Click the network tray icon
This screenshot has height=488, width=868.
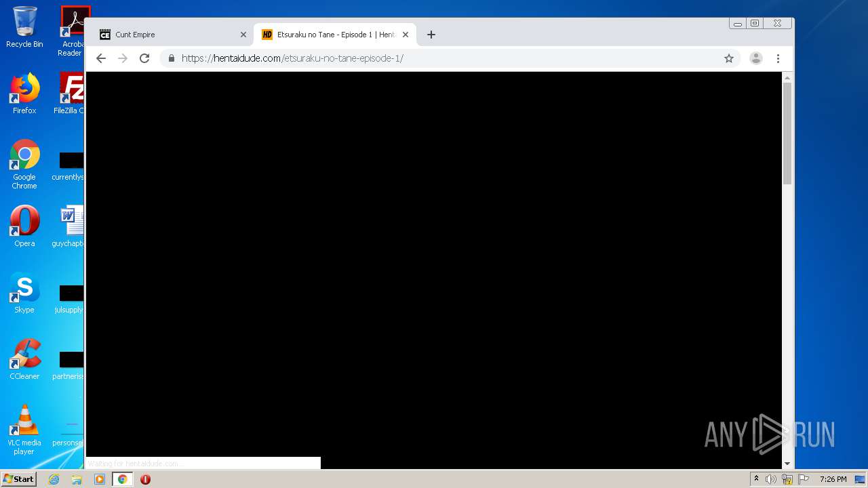pos(787,479)
